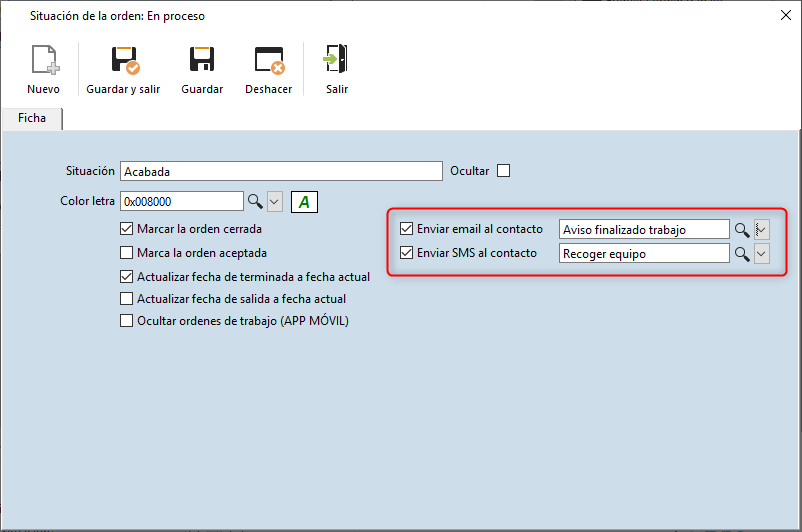Click the Nuevo document icon
The width and height of the screenshot is (802, 532).
45,60
